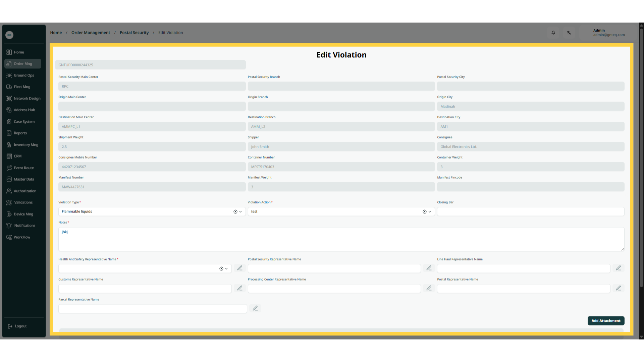Expand Health And Safety Representative dropdown chevron
The image size is (644, 362).
point(226,269)
